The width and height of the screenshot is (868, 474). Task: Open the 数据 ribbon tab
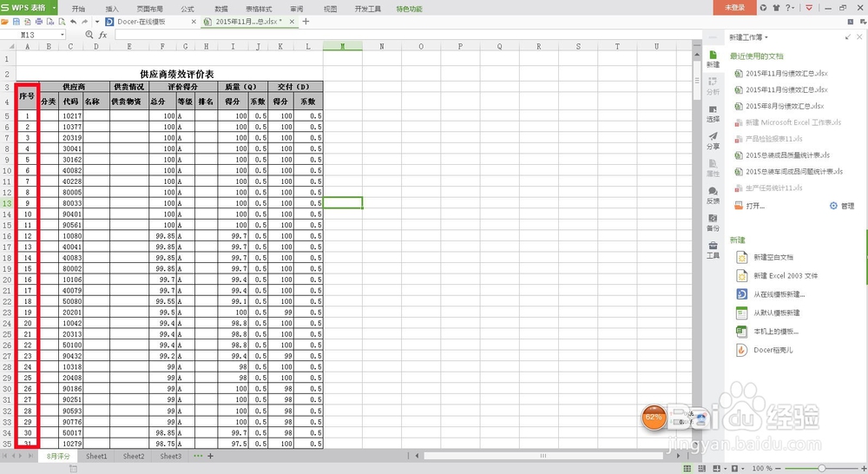click(220, 9)
